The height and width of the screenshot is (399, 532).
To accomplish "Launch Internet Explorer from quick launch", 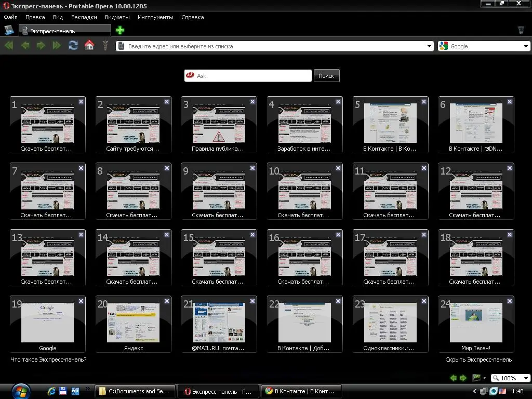I will [51, 391].
